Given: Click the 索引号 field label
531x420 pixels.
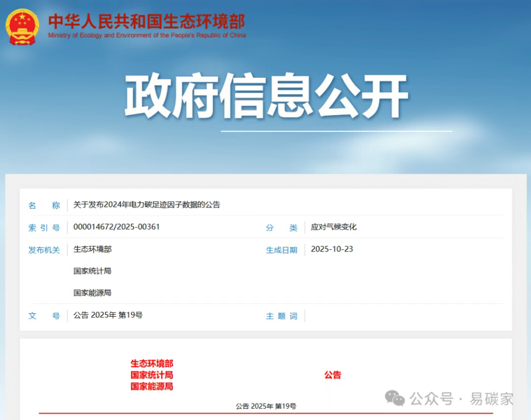Looking at the screenshot, I should pos(44,228).
